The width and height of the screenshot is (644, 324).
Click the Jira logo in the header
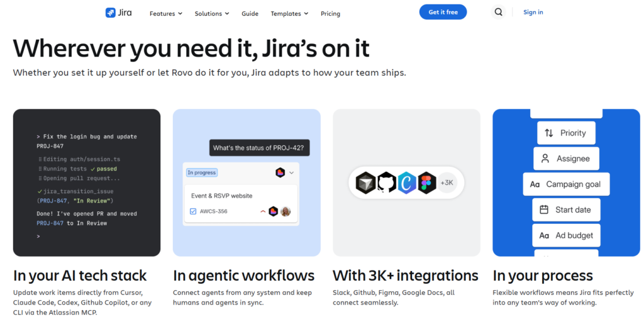point(118,13)
